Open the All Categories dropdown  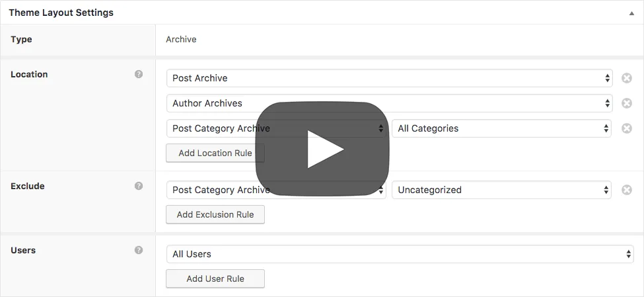(501, 128)
